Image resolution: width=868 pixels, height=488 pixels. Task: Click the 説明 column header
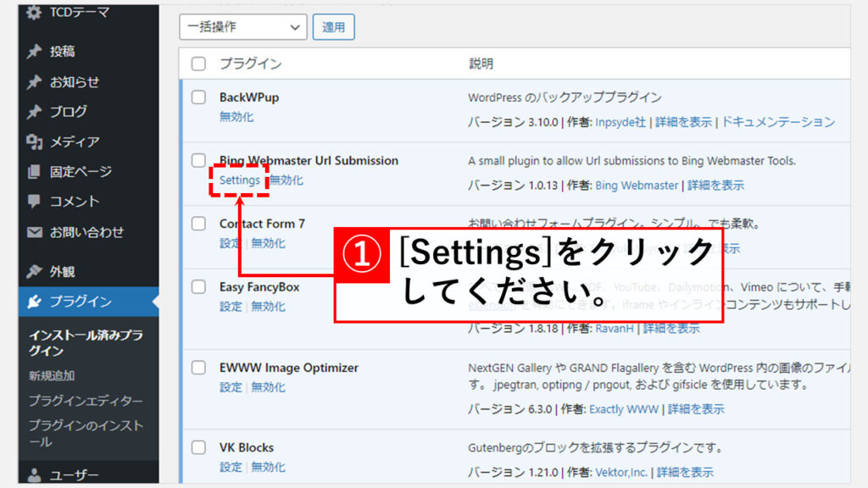click(481, 64)
